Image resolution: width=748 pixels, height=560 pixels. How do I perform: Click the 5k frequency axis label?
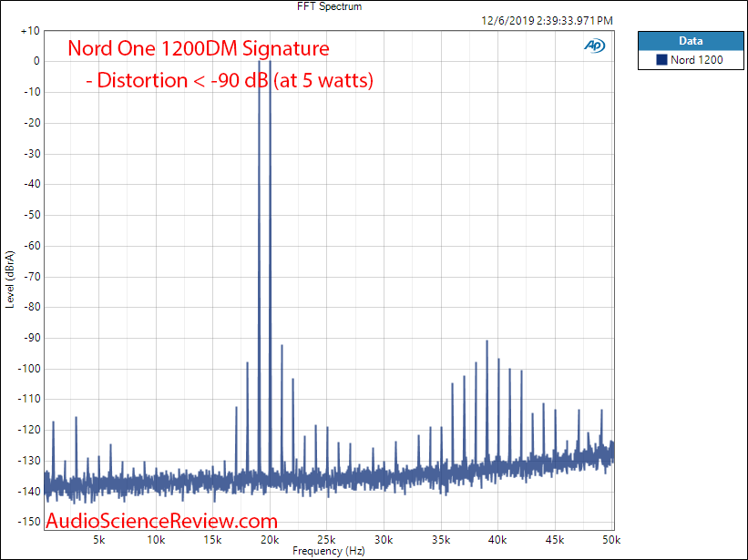tap(98, 540)
